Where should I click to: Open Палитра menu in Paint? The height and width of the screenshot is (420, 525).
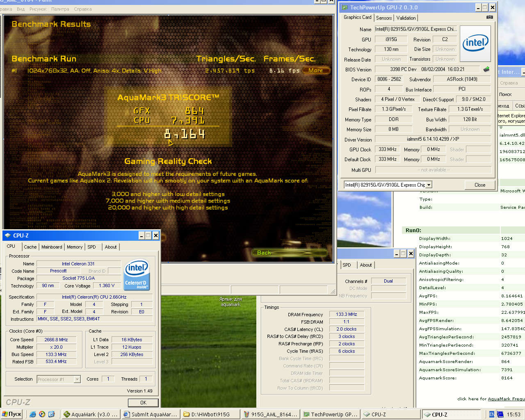[60, 9]
